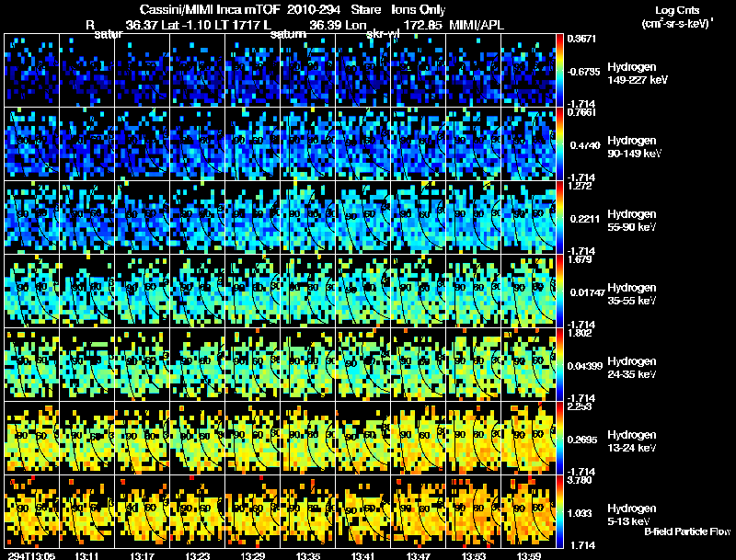Click the 'Log Cnts' scale heading

(677, 10)
